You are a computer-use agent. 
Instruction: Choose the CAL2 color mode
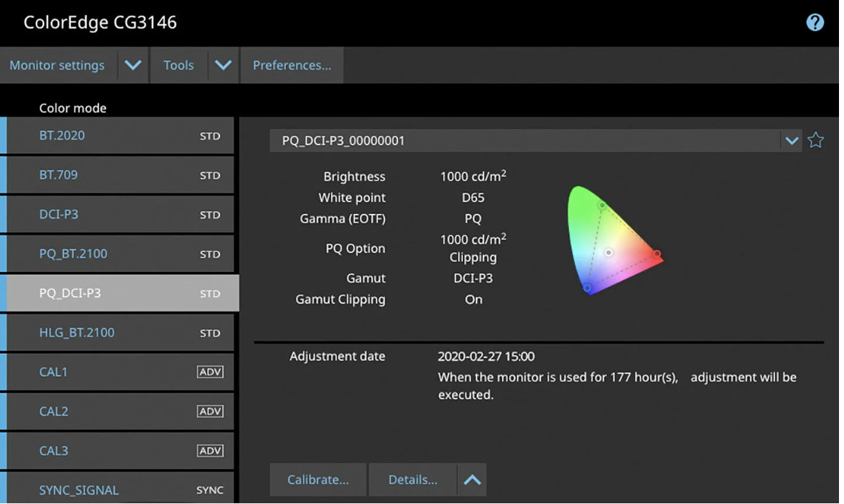[x=120, y=411]
